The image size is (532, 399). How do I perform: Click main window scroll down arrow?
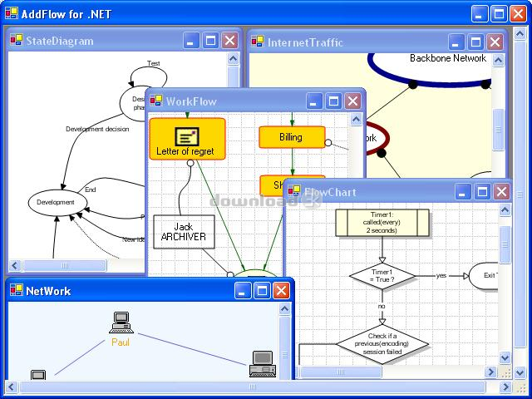click(x=520, y=373)
